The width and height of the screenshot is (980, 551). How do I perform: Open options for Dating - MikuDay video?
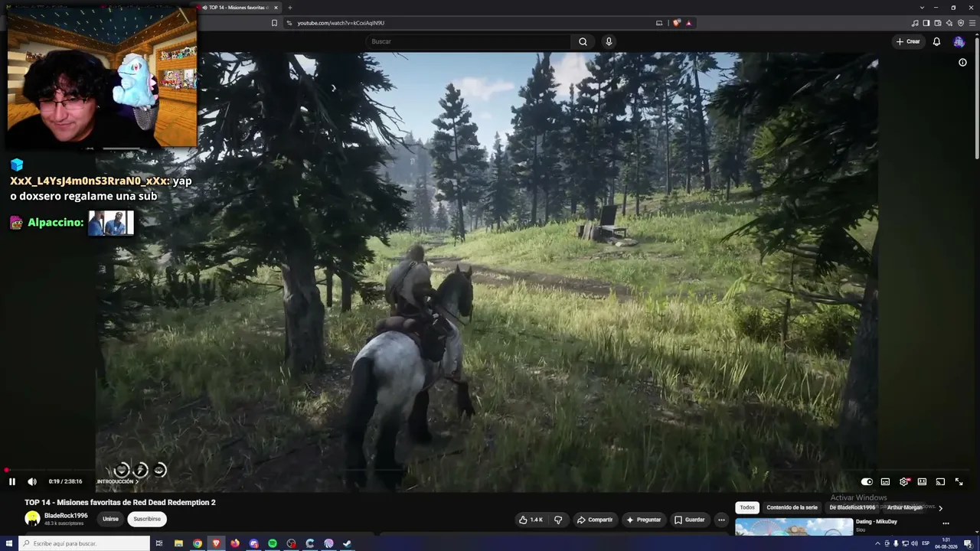[946, 523]
